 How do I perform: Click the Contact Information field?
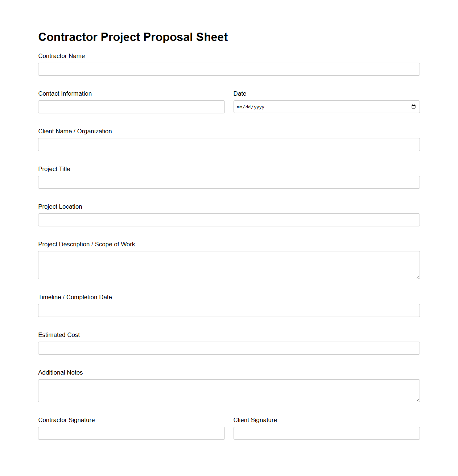[131, 107]
